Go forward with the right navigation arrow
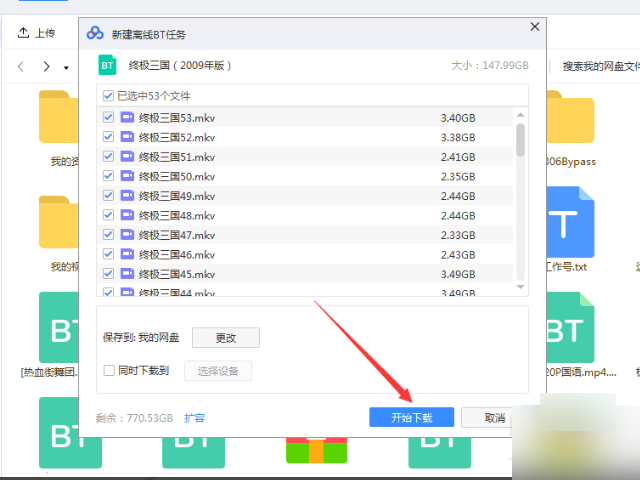This screenshot has height=480, width=640. click(47, 66)
